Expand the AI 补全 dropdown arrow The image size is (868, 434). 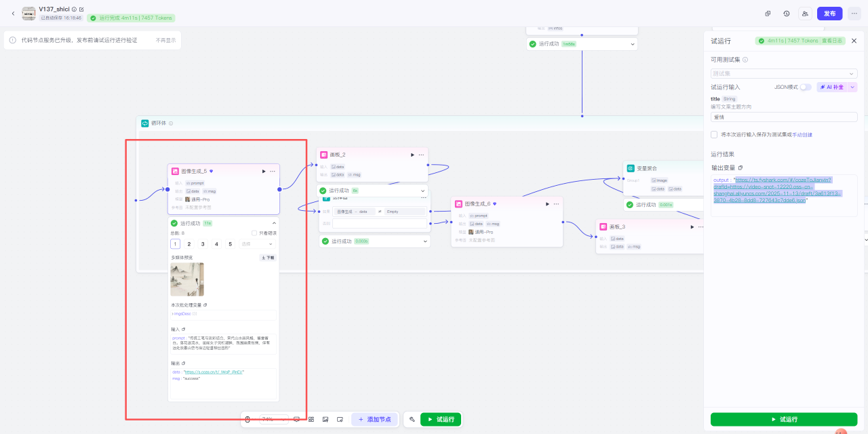point(852,87)
